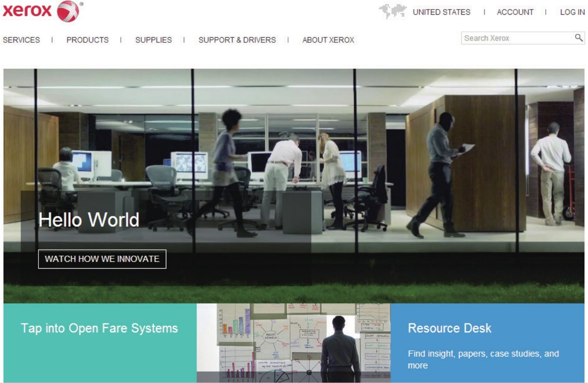Go to Account
Image resolution: width=588 pixels, height=383 pixels.
(x=515, y=12)
